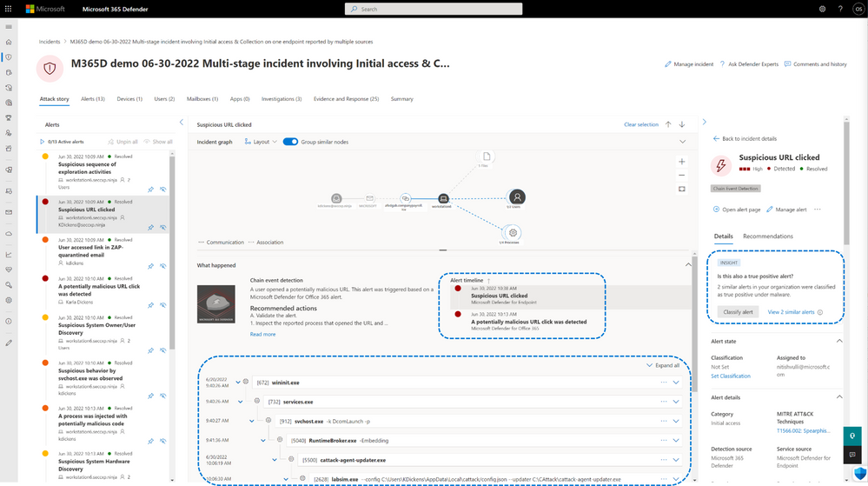
Task: Open the help question mark icon
Action: [840, 9]
